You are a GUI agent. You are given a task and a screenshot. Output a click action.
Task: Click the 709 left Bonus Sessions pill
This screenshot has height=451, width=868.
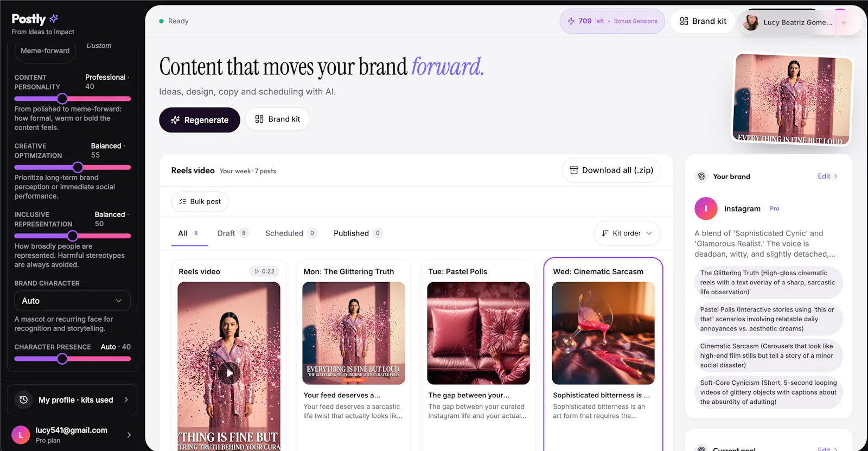point(612,21)
